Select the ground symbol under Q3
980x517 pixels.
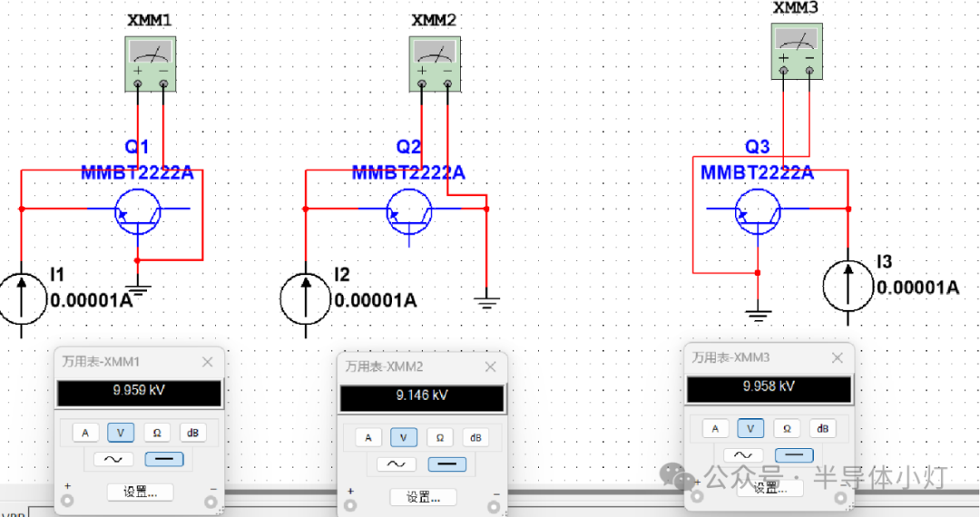(758, 317)
